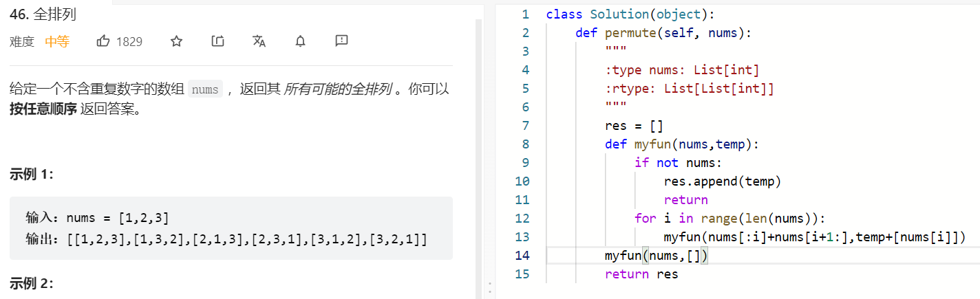Click the example output permutations line
980x299 pixels.
tap(226, 239)
